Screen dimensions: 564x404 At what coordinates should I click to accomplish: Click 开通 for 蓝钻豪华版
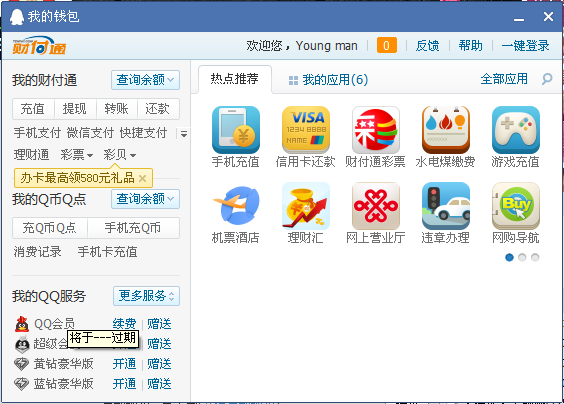click(124, 384)
